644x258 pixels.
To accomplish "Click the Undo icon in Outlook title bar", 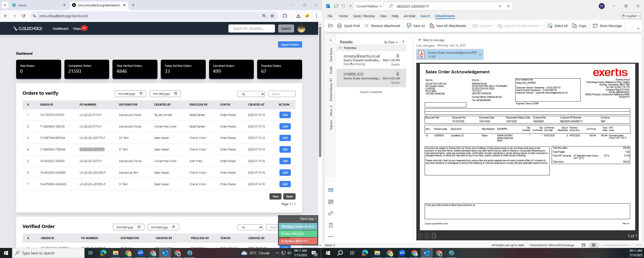I will click(x=343, y=6).
